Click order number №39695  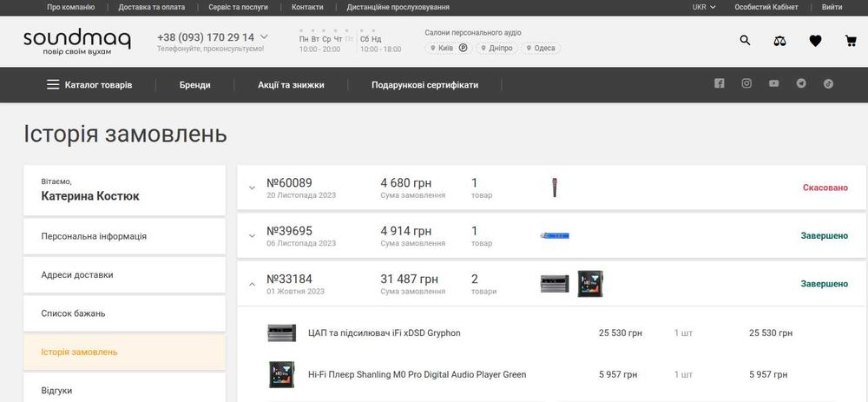pyautogui.click(x=289, y=231)
